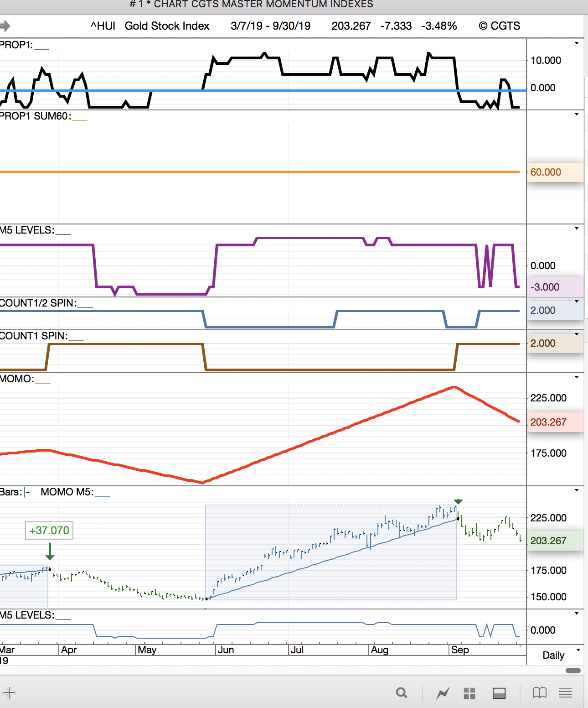Click the COUNT1/2 SPIN 2.000 value tag
This screenshot has width=588, height=708.
555,311
